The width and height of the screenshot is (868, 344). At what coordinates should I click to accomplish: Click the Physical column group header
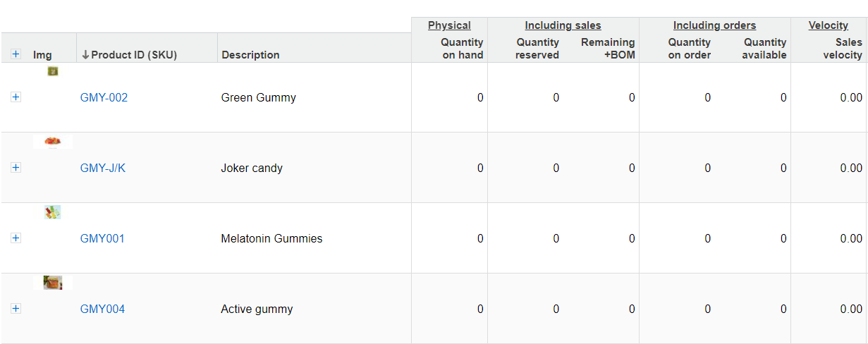click(449, 25)
